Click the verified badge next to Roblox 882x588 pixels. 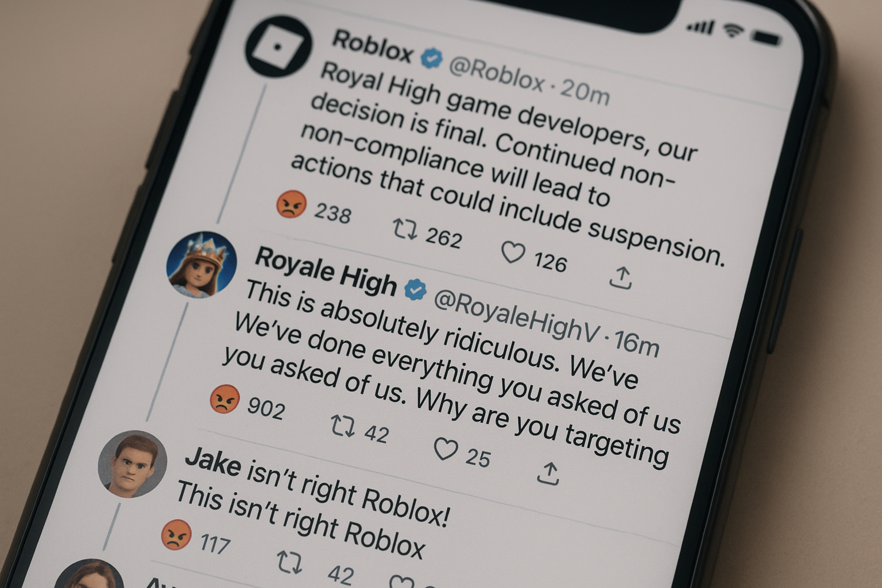[x=431, y=57]
